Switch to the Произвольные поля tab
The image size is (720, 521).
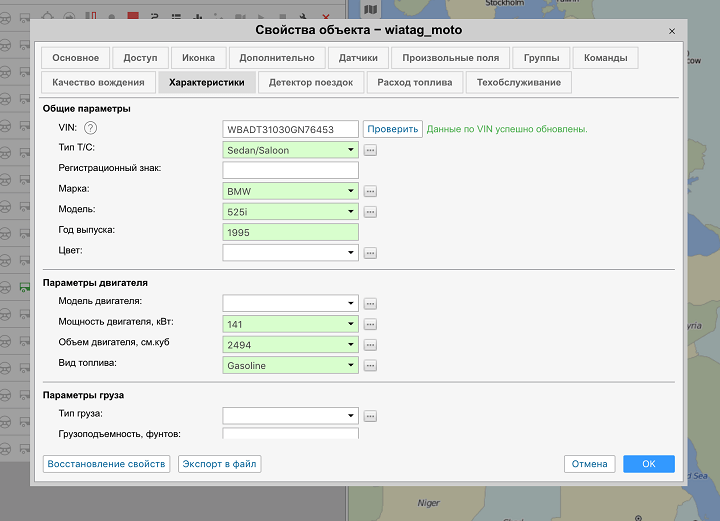(x=450, y=58)
